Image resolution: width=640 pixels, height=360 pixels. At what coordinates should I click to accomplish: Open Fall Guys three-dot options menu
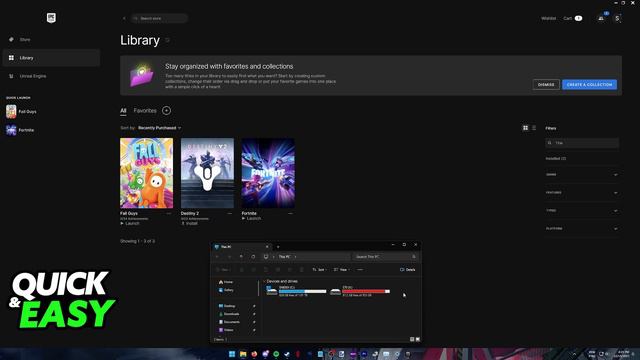click(169, 213)
